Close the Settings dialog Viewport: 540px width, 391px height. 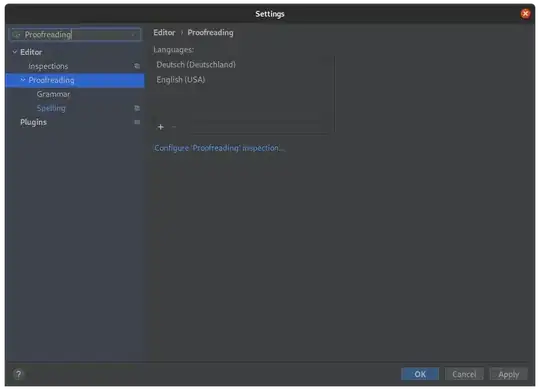pos(525,14)
